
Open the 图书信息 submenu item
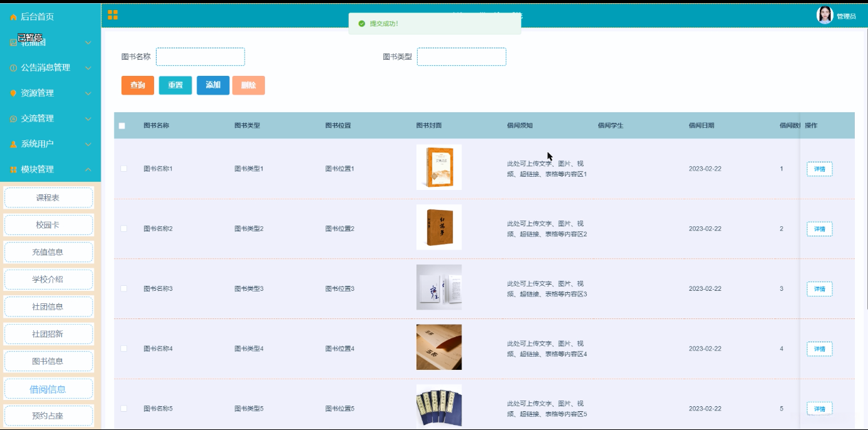click(48, 361)
